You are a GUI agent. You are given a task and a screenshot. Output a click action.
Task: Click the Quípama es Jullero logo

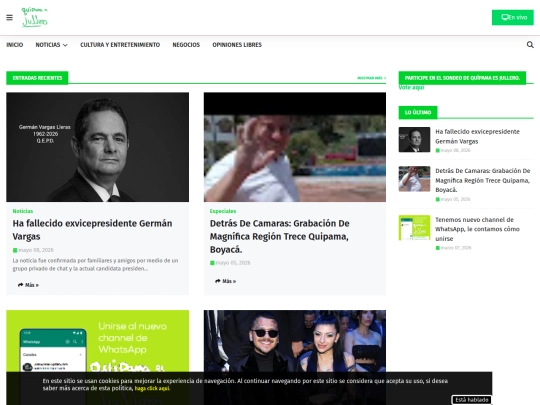tap(34, 17)
